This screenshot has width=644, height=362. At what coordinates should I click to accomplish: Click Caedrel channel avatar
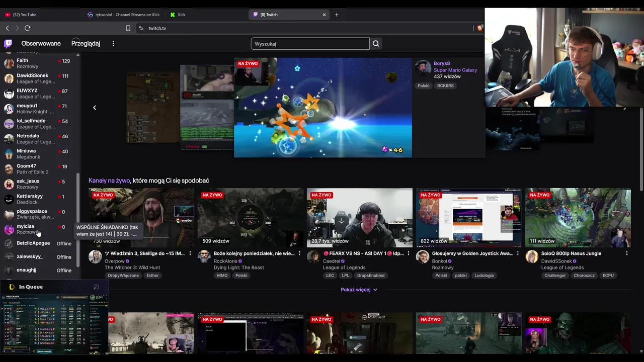(313, 257)
